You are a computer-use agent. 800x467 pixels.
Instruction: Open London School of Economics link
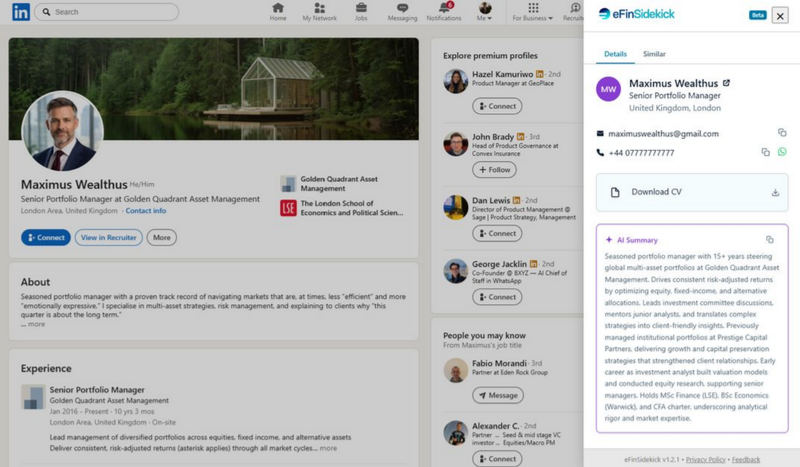(342, 208)
